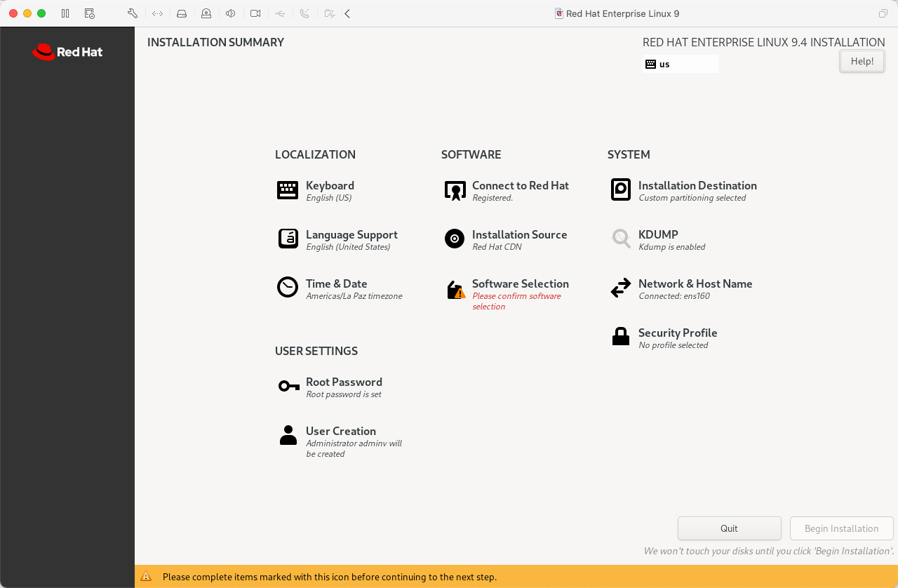
Task: Select the us keyboard layout indicator
Action: click(x=680, y=64)
